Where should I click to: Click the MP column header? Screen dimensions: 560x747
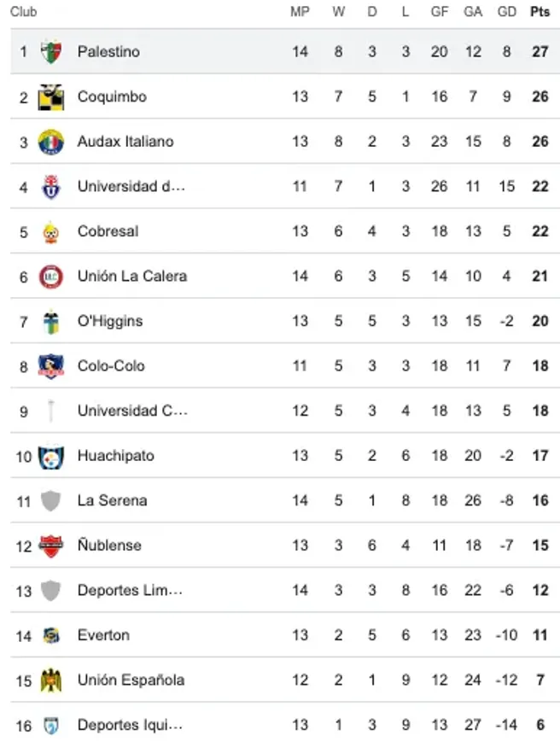(x=300, y=12)
